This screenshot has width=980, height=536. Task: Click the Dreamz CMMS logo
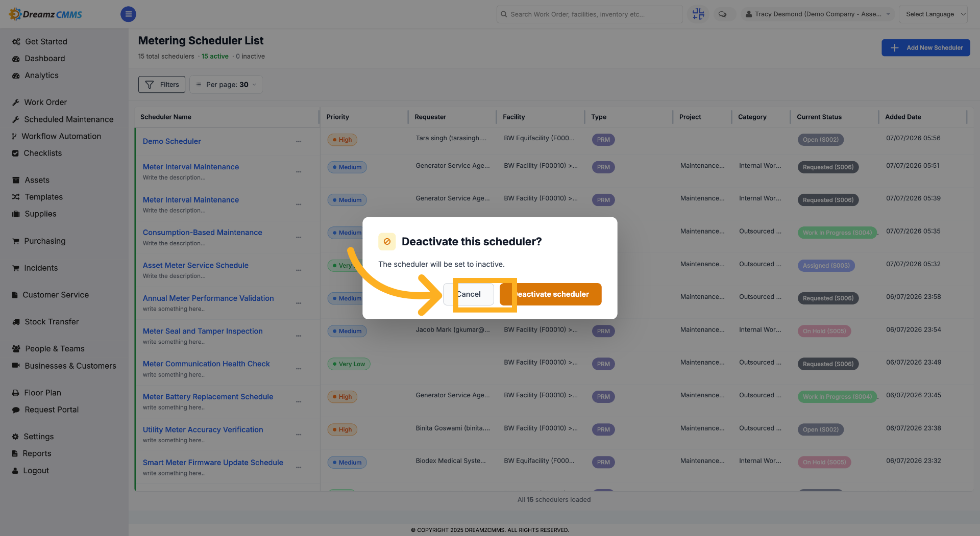[x=45, y=14]
